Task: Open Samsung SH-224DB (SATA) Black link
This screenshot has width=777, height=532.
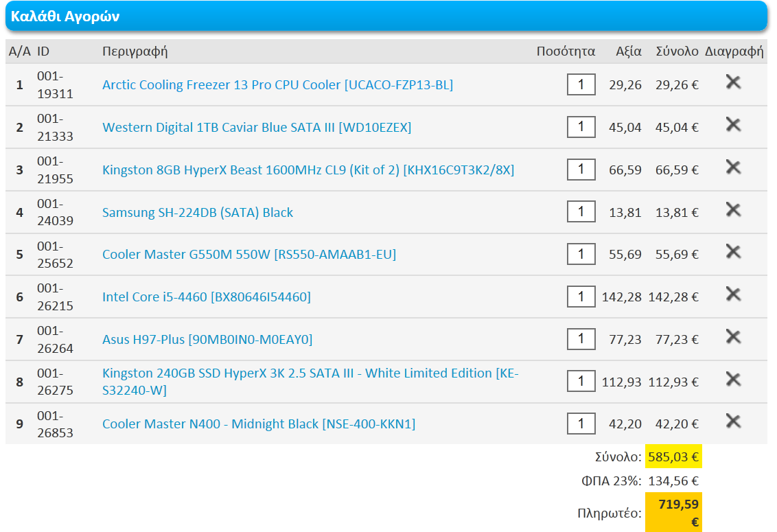Action: 198,213
